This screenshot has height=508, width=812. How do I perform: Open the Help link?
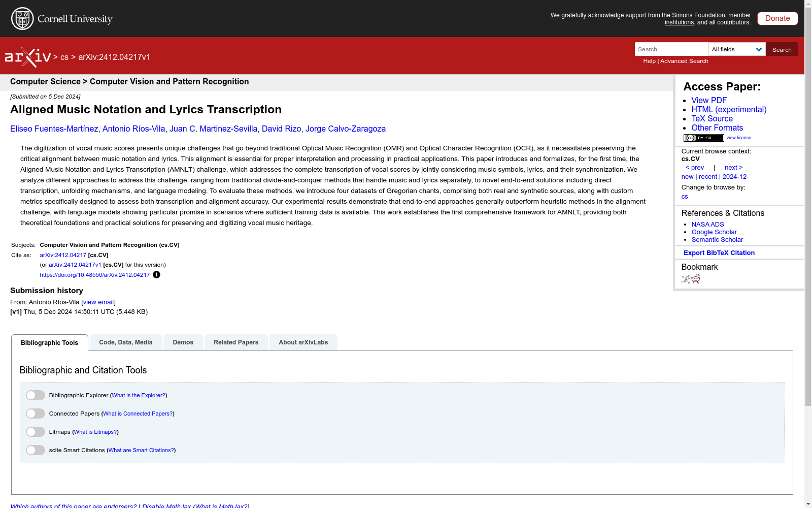(x=650, y=61)
